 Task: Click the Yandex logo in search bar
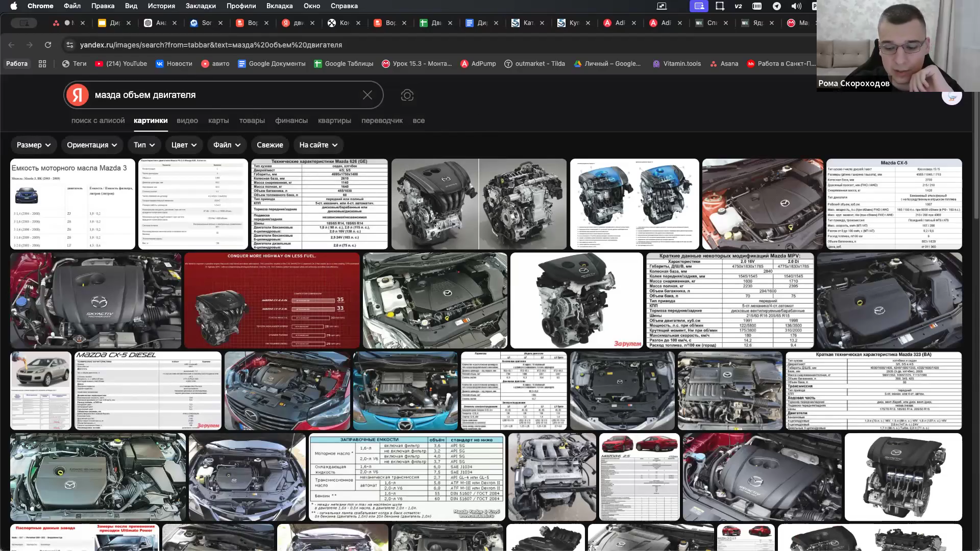78,95
